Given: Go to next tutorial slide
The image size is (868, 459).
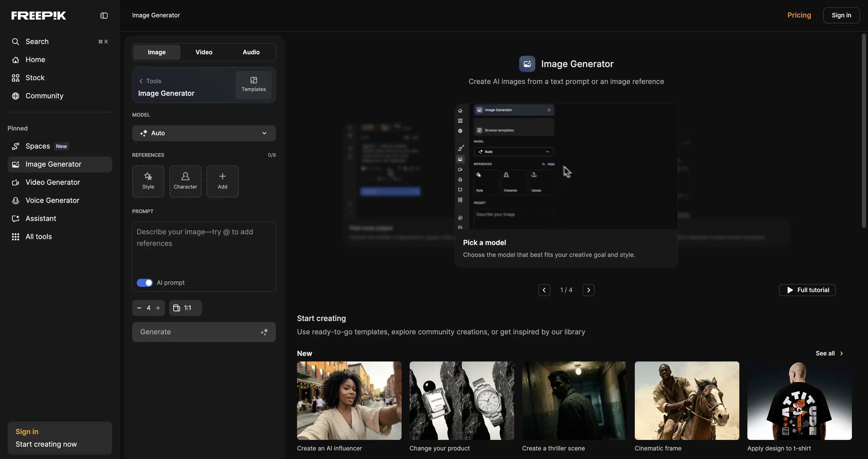Looking at the screenshot, I should (588, 290).
